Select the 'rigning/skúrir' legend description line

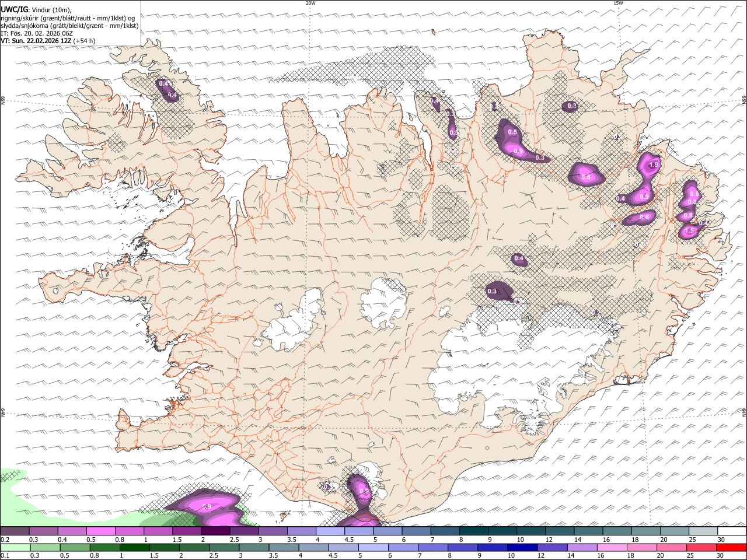pos(67,18)
